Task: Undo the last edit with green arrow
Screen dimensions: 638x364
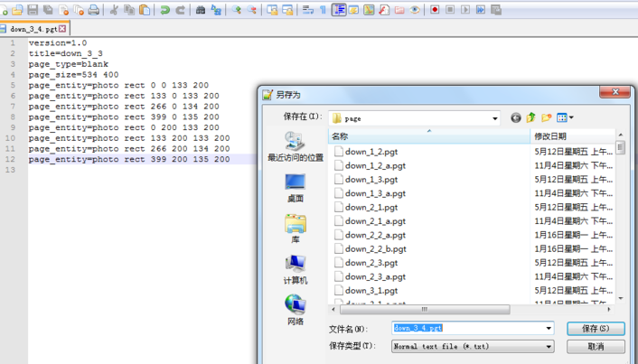Action: pyautogui.click(x=164, y=10)
